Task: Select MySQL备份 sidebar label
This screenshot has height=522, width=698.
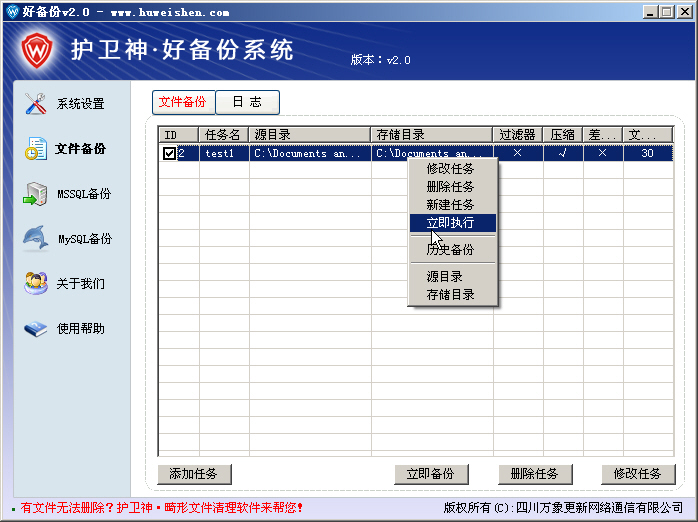Action: pyautogui.click(x=85, y=239)
